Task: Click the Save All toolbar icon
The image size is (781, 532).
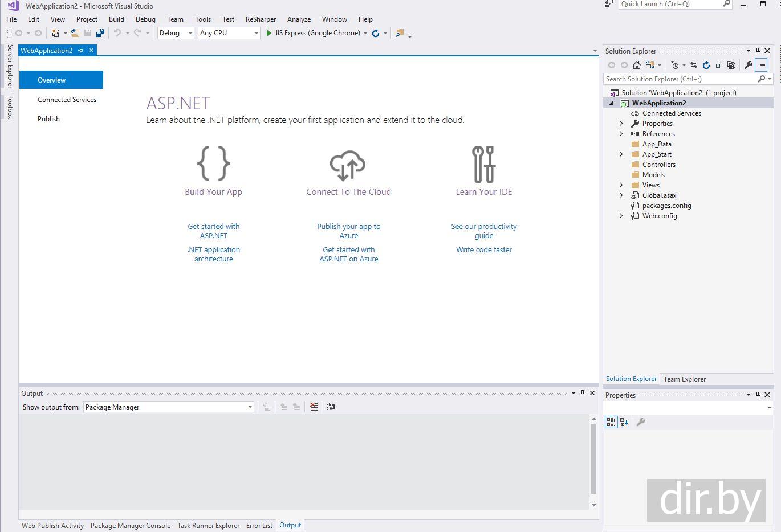Action: pos(100,33)
